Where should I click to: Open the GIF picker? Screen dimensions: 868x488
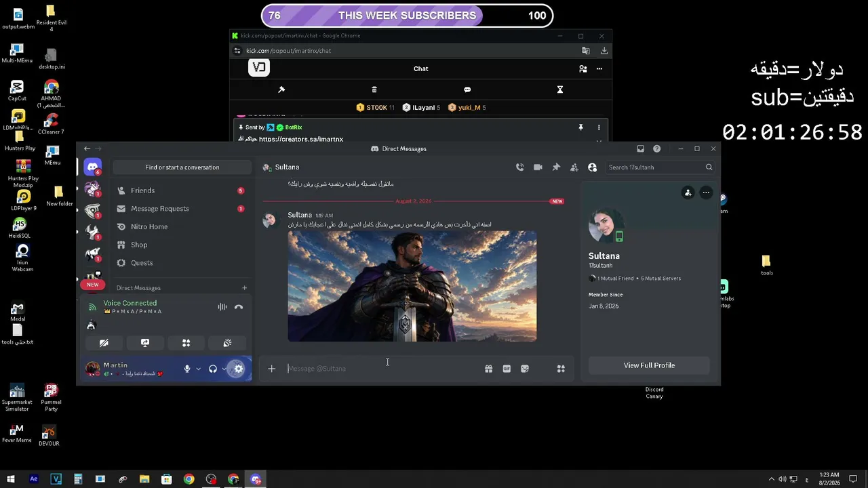[507, 369]
